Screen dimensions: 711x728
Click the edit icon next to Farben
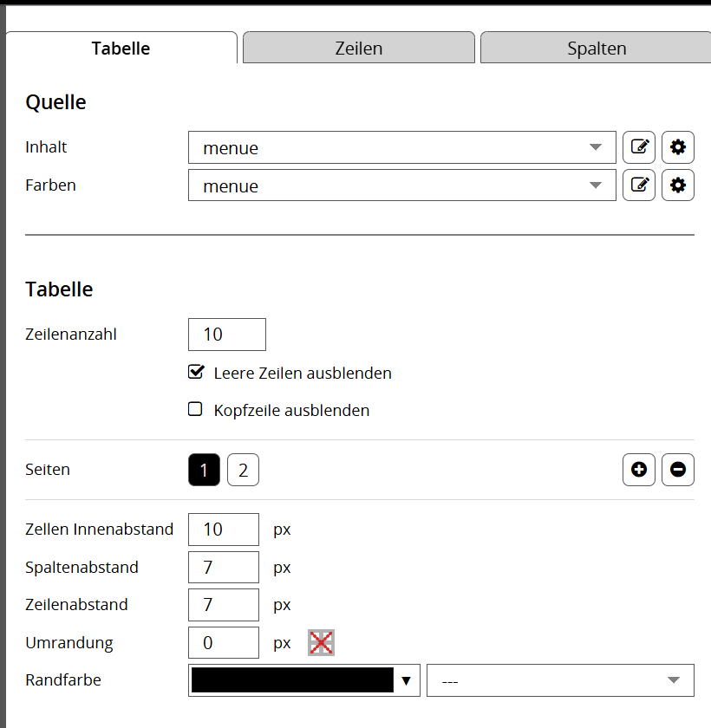coord(639,185)
